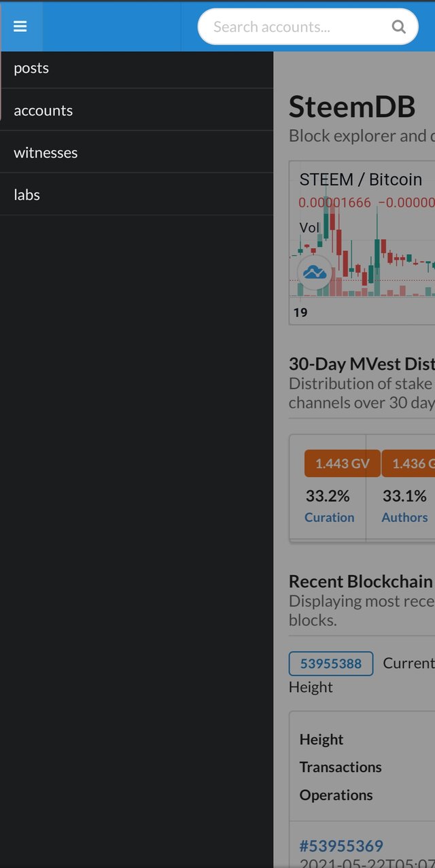Select accounts from the sidebar menu
This screenshot has width=435, height=868.
[43, 110]
